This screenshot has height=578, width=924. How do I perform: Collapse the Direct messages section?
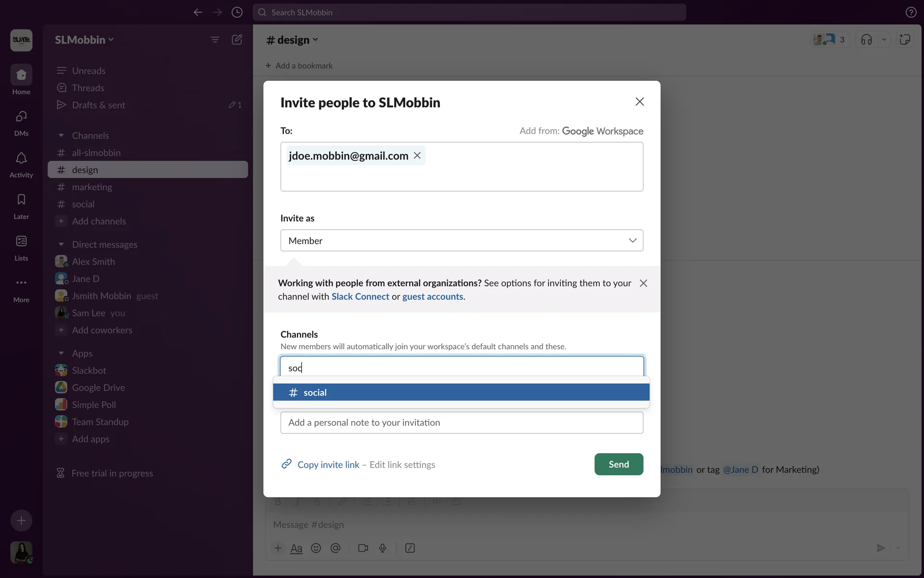pyautogui.click(x=61, y=245)
